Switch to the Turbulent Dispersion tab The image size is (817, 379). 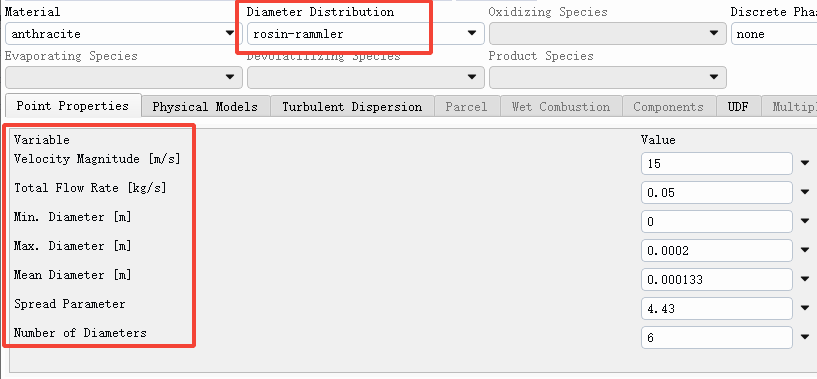(352, 107)
